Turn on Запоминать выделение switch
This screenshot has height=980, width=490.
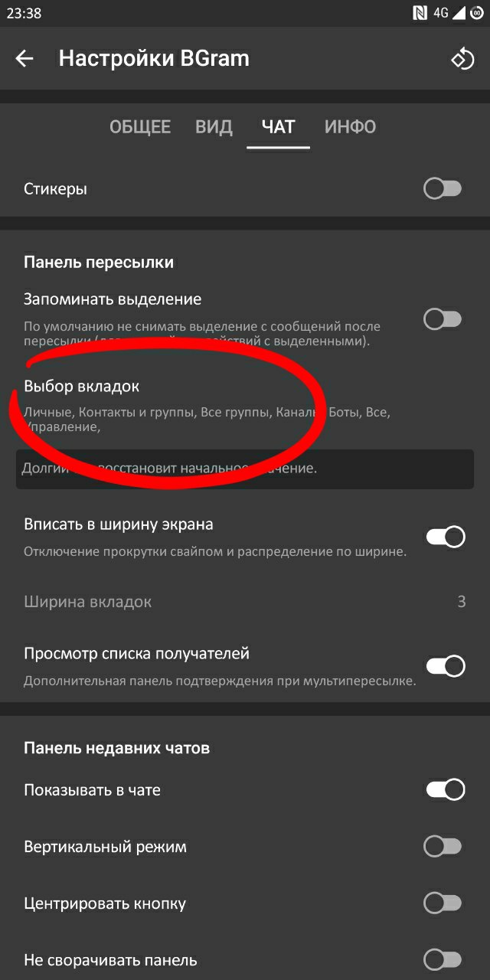pyautogui.click(x=443, y=319)
